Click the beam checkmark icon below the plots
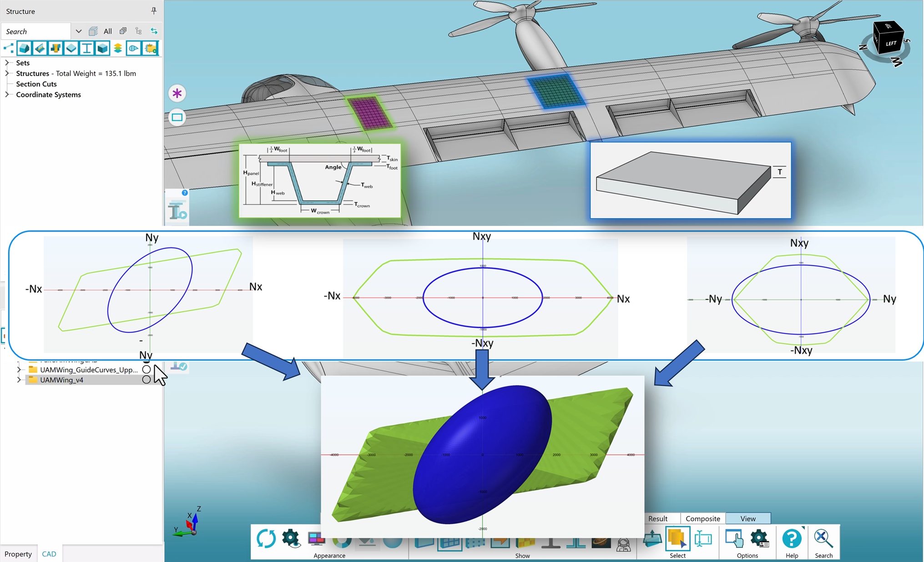This screenshot has height=562, width=924. 179,366
